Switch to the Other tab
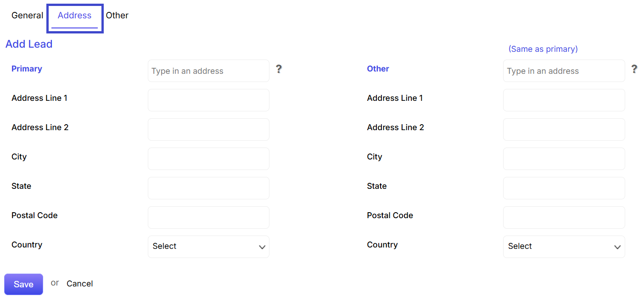 [x=117, y=16]
